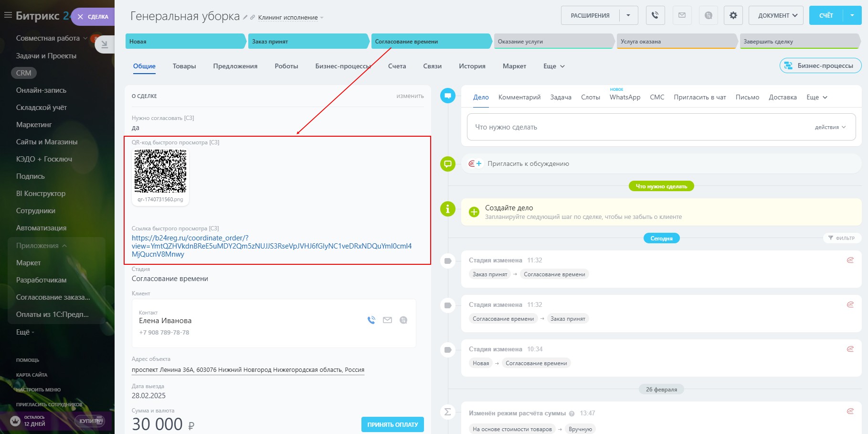Viewport: 868px width, 434px height.
Task: Open the chat bubble icon in header
Action: point(709,15)
